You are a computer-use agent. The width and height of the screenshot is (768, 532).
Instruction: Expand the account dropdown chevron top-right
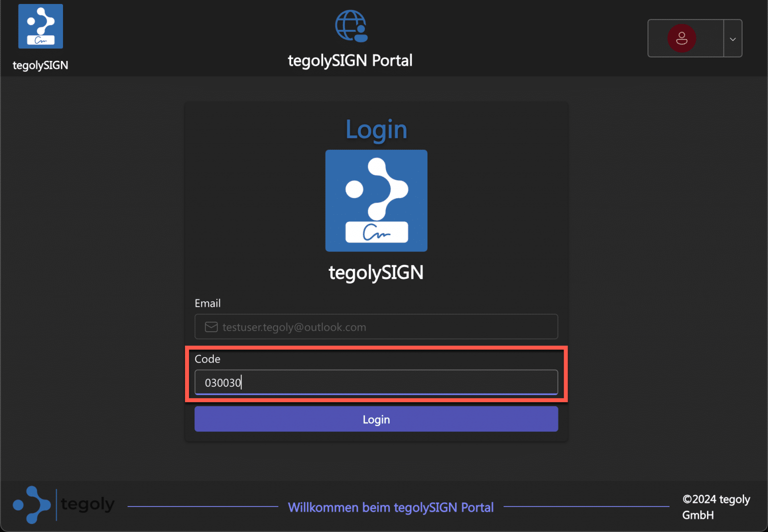732,38
